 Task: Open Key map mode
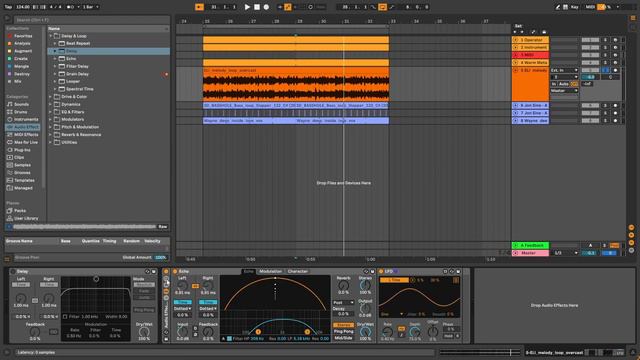pos(575,7)
